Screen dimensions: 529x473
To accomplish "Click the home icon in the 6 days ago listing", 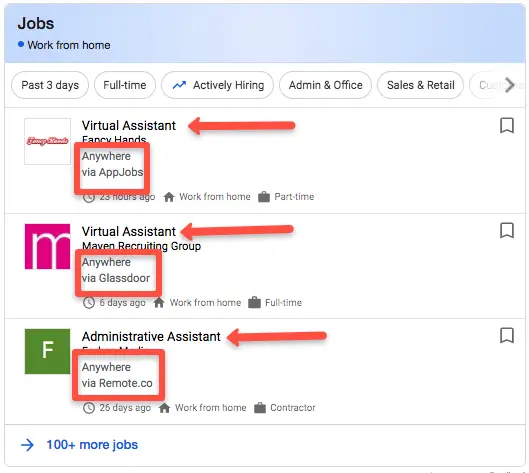I will pos(159,303).
